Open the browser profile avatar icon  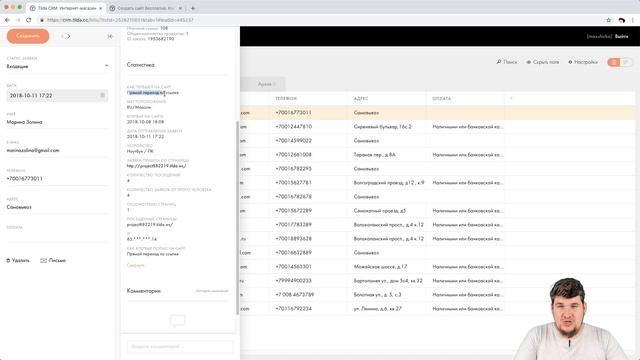click(622, 20)
